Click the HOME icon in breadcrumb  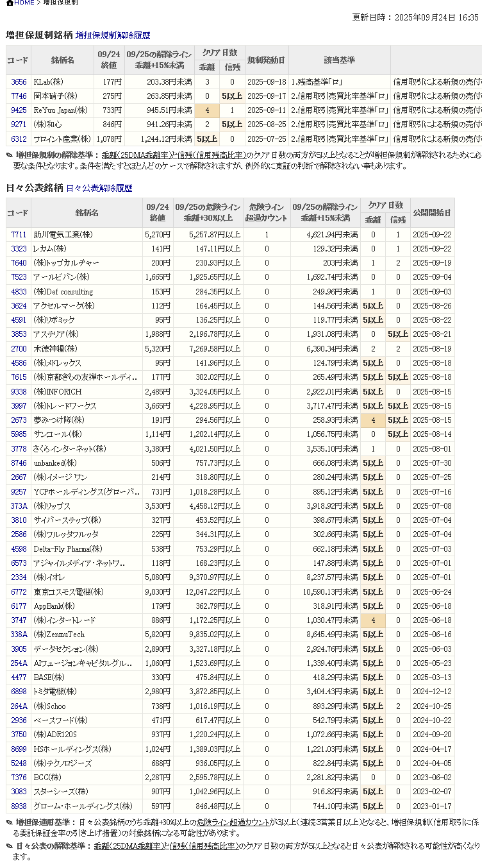point(10,3)
